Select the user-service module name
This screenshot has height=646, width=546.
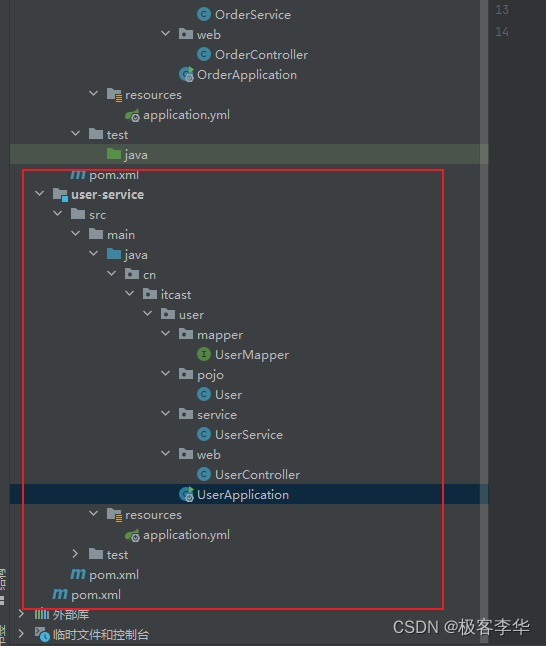point(108,194)
